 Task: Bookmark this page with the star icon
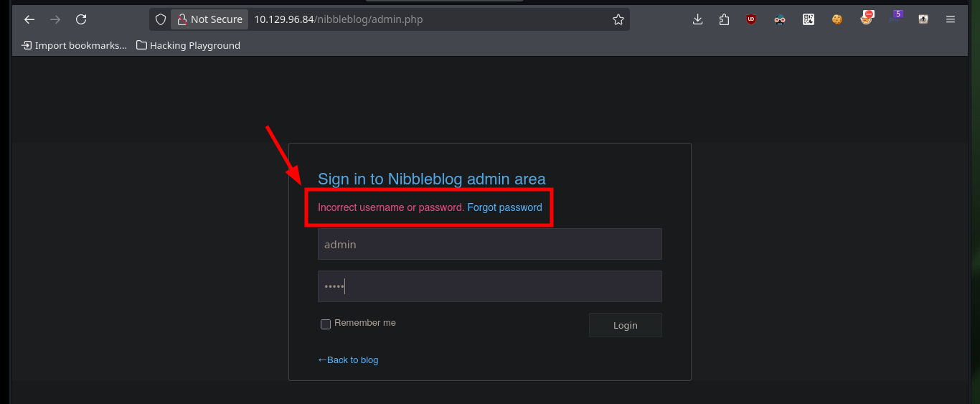click(x=618, y=19)
